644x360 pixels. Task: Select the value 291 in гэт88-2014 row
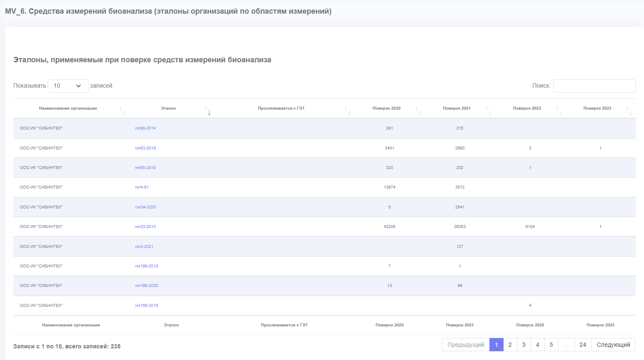[x=390, y=128]
